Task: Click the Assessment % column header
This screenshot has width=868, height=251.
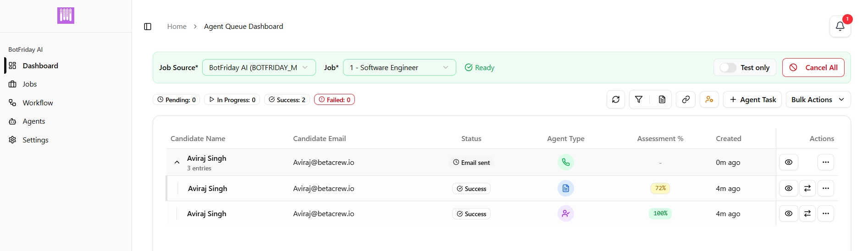Action: 660,138
